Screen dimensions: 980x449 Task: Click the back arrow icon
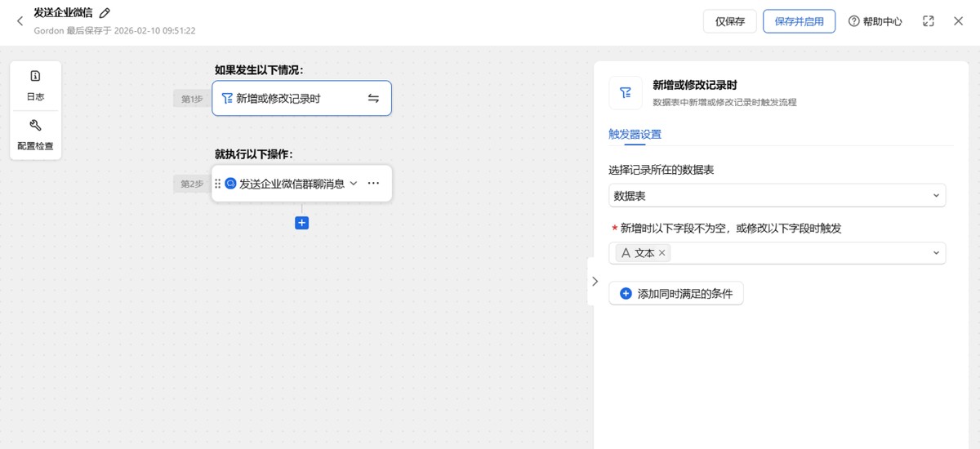click(x=20, y=21)
